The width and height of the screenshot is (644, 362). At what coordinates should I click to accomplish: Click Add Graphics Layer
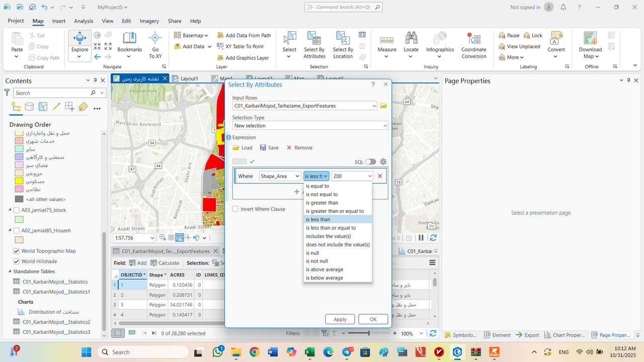[x=243, y=58]
